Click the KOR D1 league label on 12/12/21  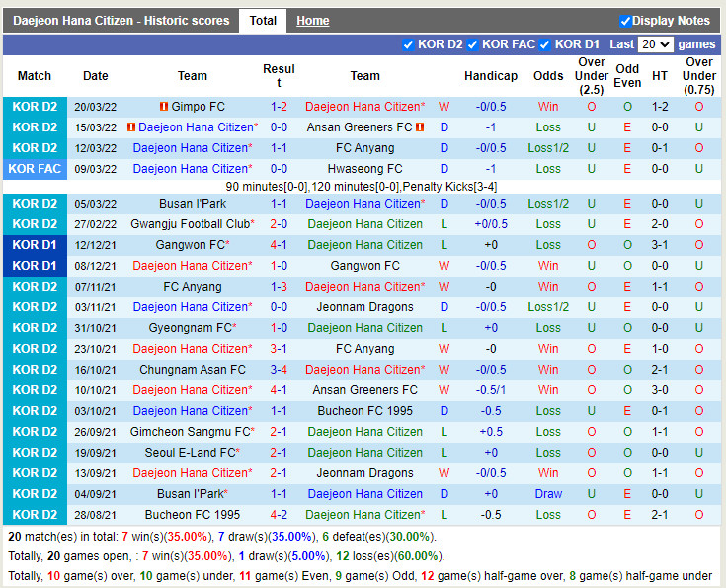pos(36,245)
